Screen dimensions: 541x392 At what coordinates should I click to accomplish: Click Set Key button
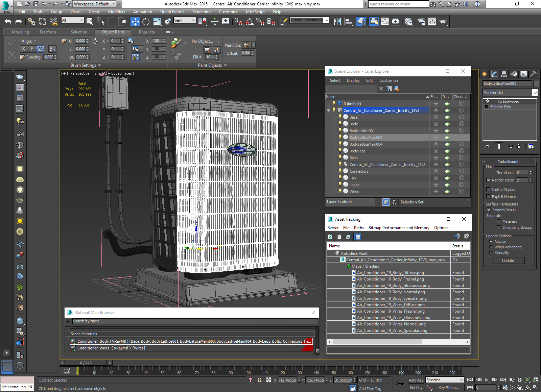coord(416,388)
